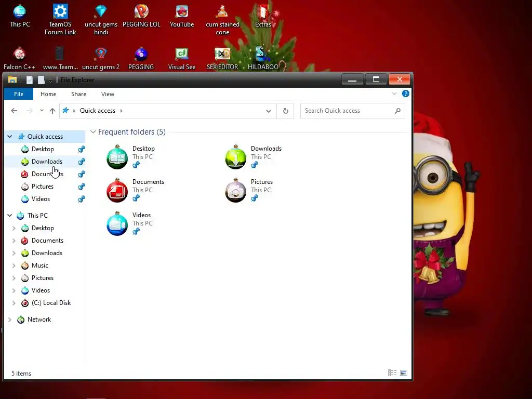Click the YouTube desktop shortcut

[x=182, y=16]
